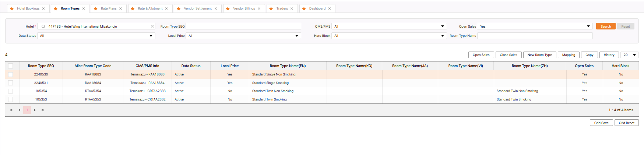Click the star icon on Rate Plans tab
This screenshot has height=155, width=644.
click(x=96, y=8)
